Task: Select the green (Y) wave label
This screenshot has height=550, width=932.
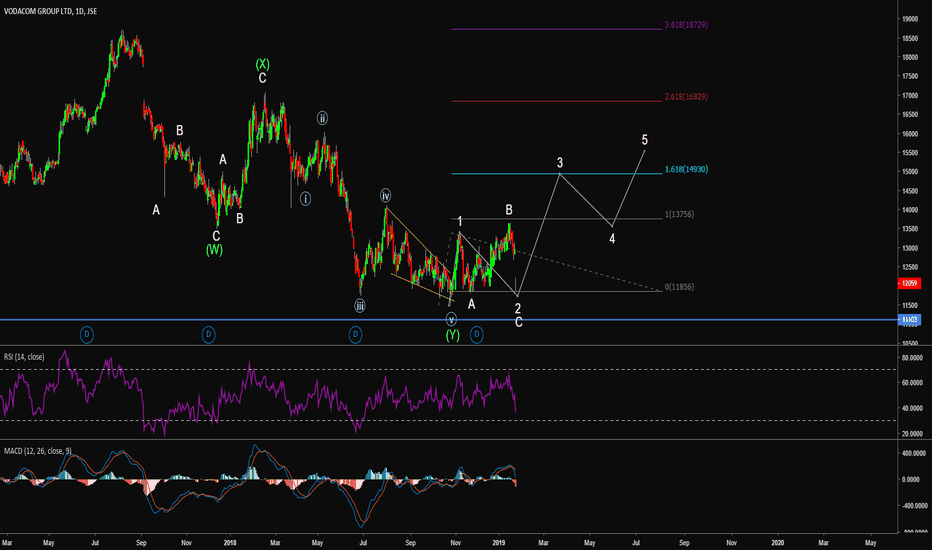Action: 453,335
